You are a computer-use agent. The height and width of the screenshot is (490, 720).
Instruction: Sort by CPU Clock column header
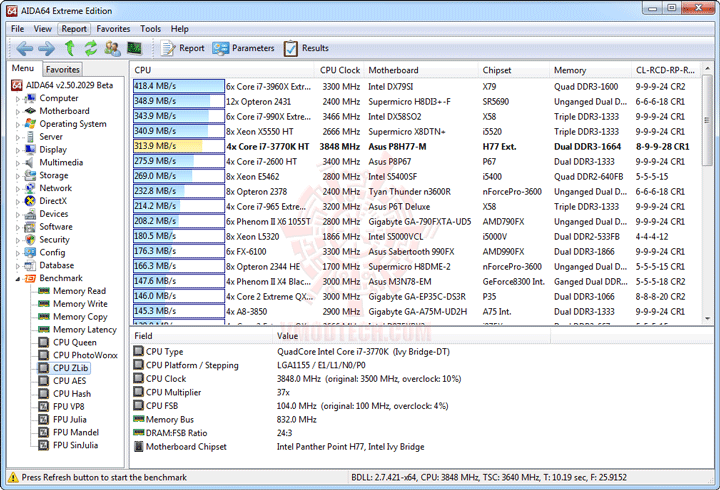tap(340, 70)
